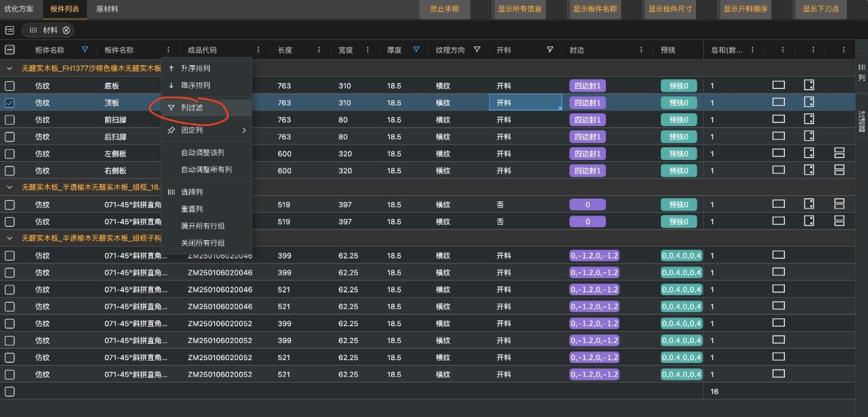Click the row group panel icon
The height and width of the screenshot is (417, 868).
coord(10,30)
